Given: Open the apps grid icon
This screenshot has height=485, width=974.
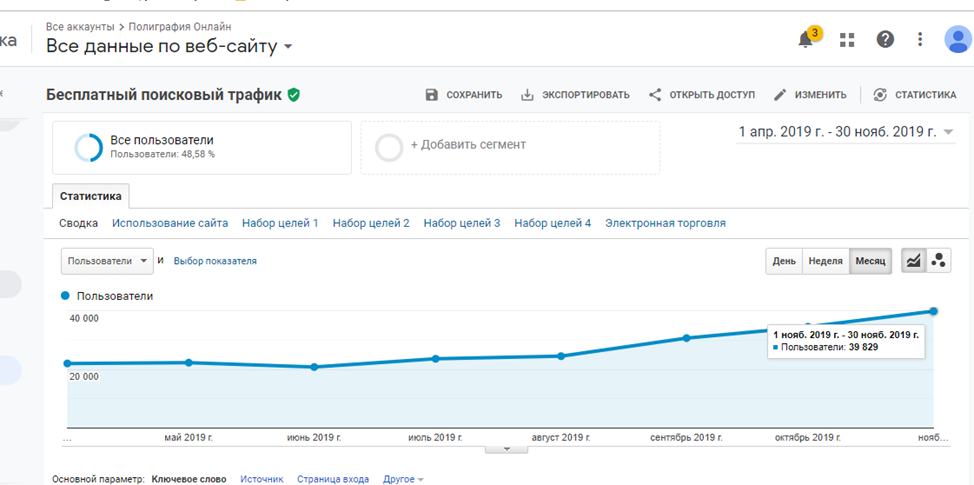Looking at the screenshot, I should (847, 40).
